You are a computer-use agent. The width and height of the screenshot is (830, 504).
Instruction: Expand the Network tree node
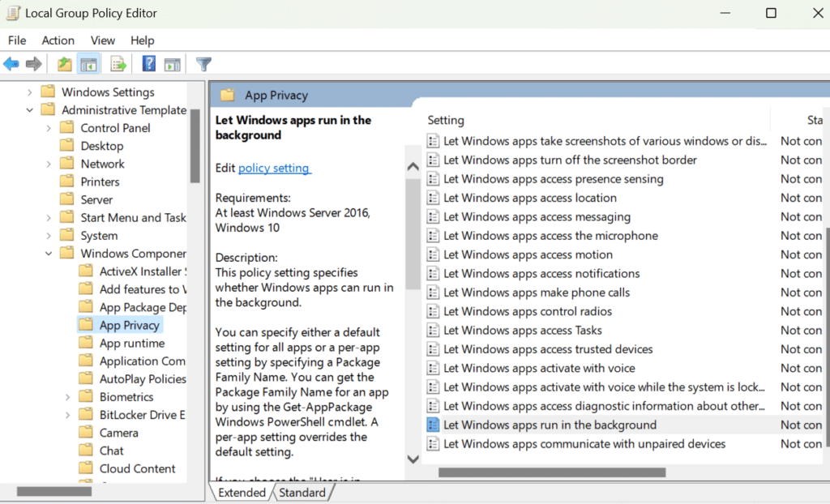click(x=49, y=164)
